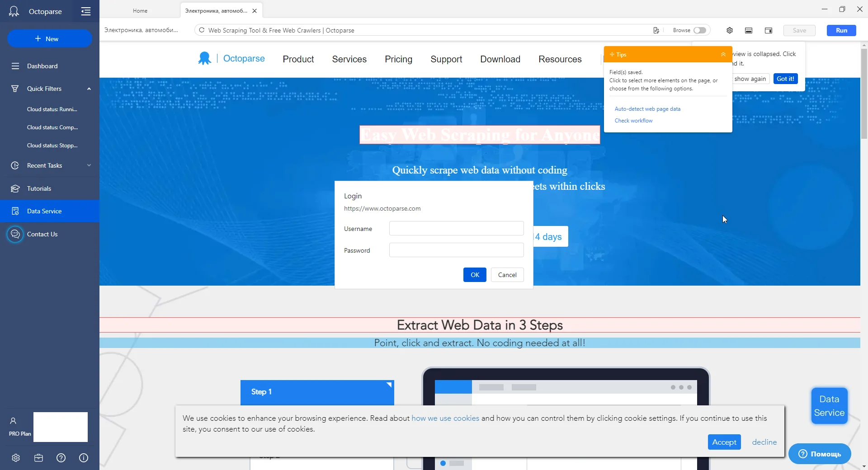Toggle Browse mode switch
The width and height of the screenshot is (868, 470).
(700, 30)
